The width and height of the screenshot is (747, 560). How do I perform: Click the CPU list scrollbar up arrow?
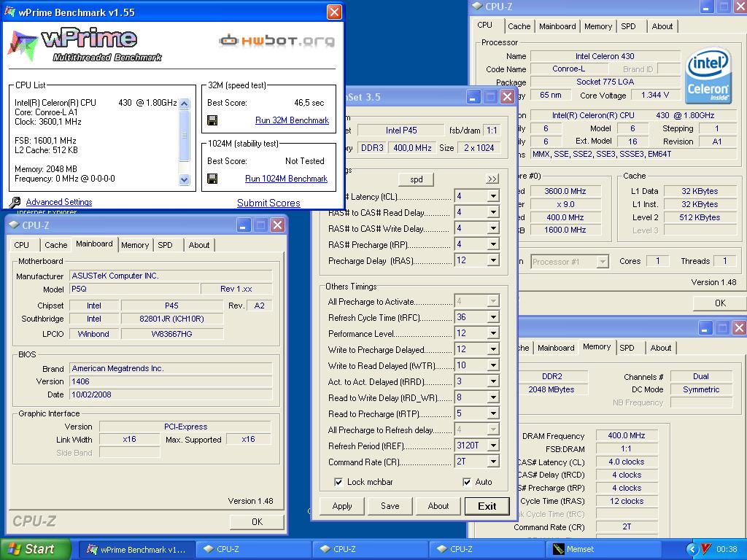point(185,104)
